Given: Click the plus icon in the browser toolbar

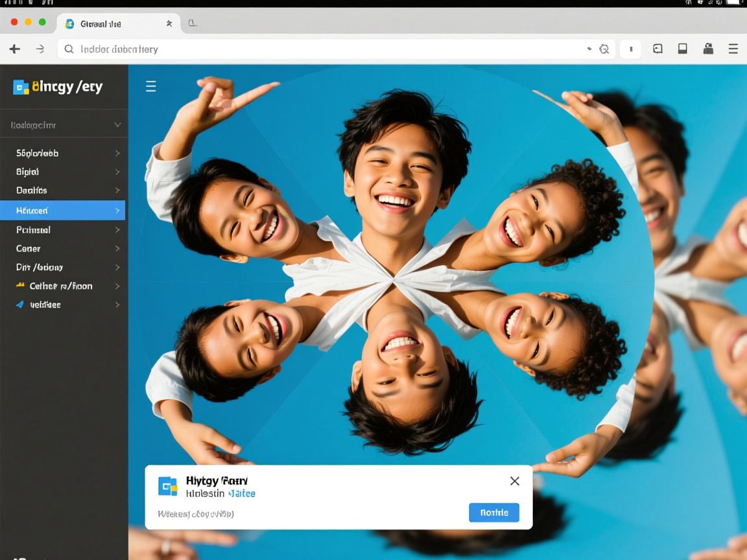Looking at the screenshot, I should pos(14,49).
